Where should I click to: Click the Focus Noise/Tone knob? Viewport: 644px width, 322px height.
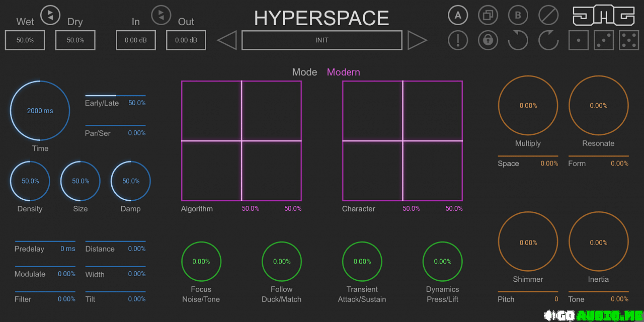point(201,262)
